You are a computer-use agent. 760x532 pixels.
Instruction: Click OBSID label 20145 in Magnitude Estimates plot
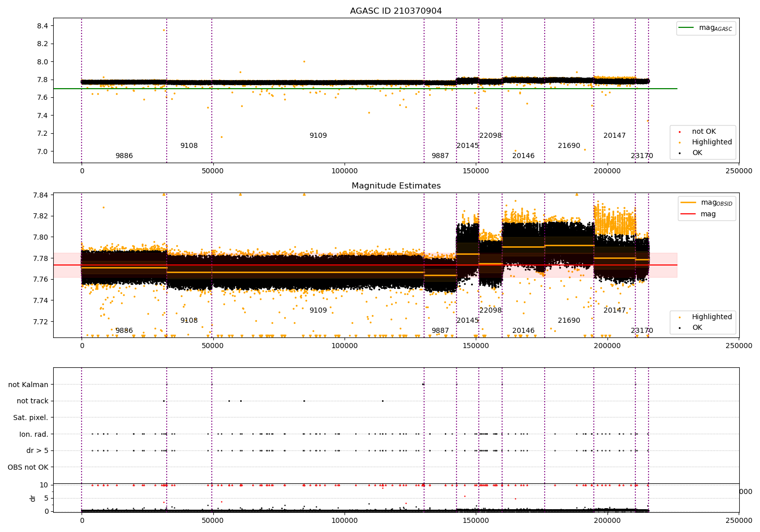pyautogui.click(x=467, y=321)
